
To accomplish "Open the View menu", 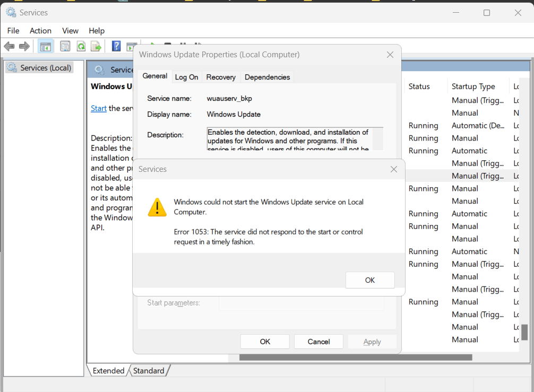I will (x=70, y=31).
